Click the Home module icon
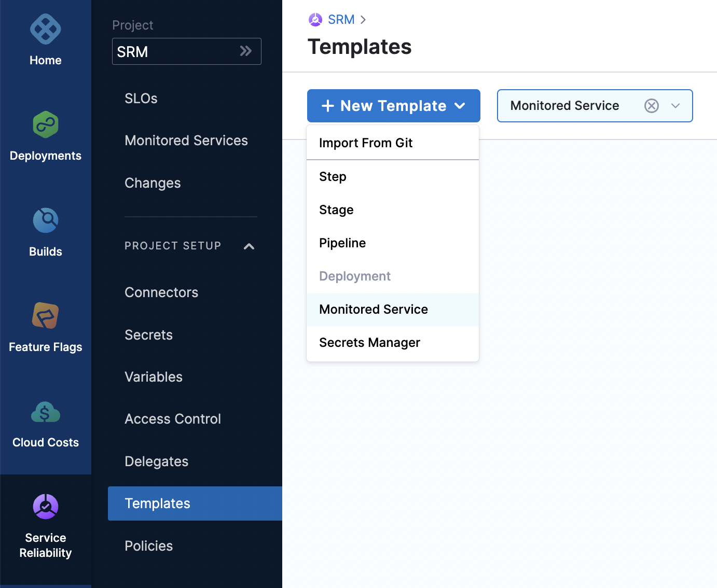 (46, 30)
